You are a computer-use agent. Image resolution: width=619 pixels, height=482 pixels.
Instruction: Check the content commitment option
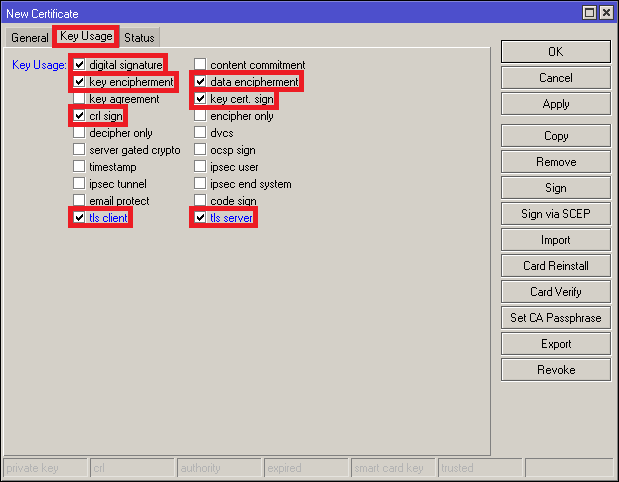[x=201, y=65]
